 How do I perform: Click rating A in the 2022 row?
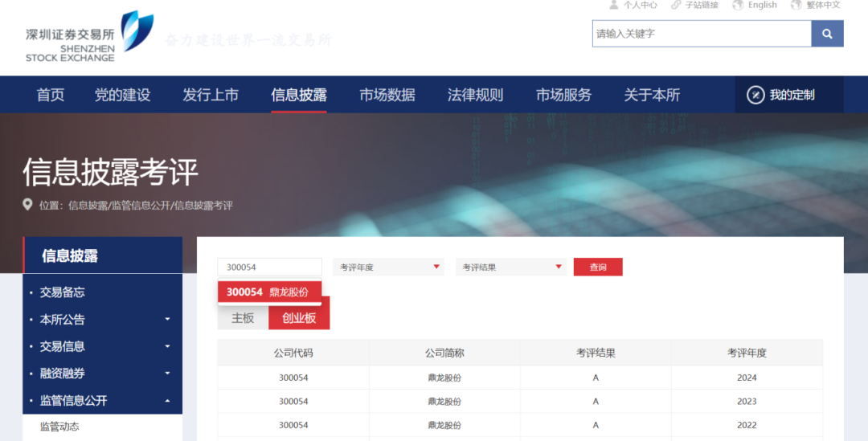coord(596,426)
